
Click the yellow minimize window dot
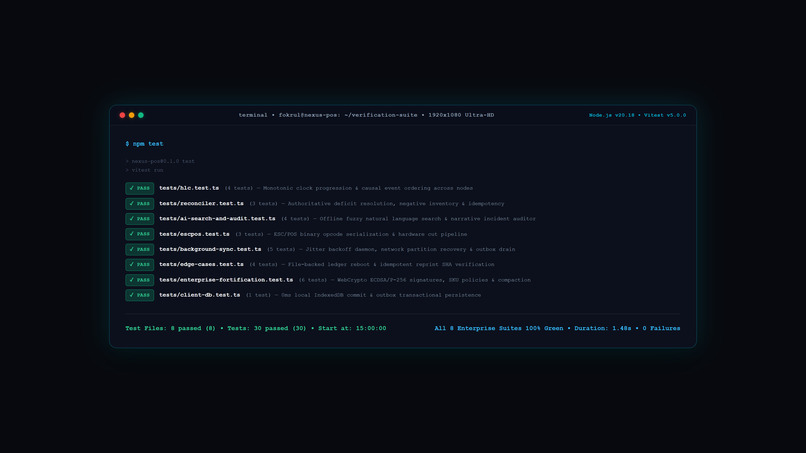[132, 115]
